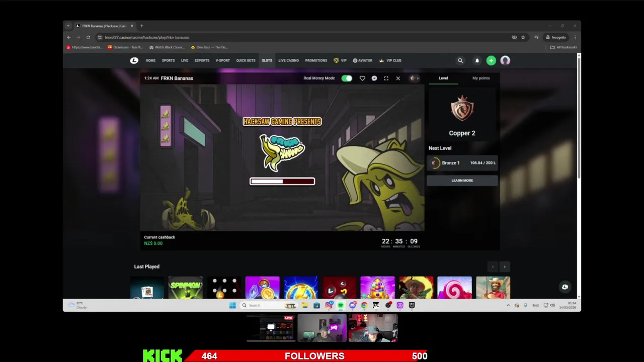Viewport: 644px width, 362px height.
Task: Close the FRKN Bananas game
Action: pos(398,78)
